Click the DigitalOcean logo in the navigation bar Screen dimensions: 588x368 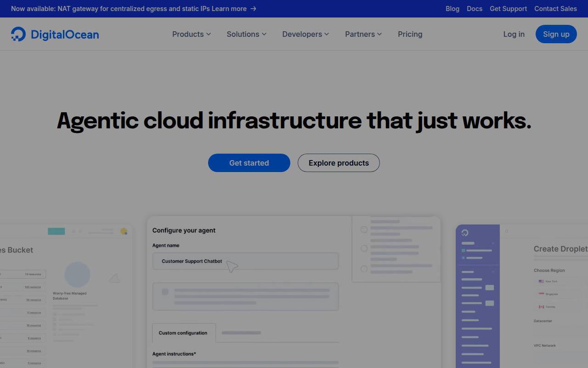55,34
